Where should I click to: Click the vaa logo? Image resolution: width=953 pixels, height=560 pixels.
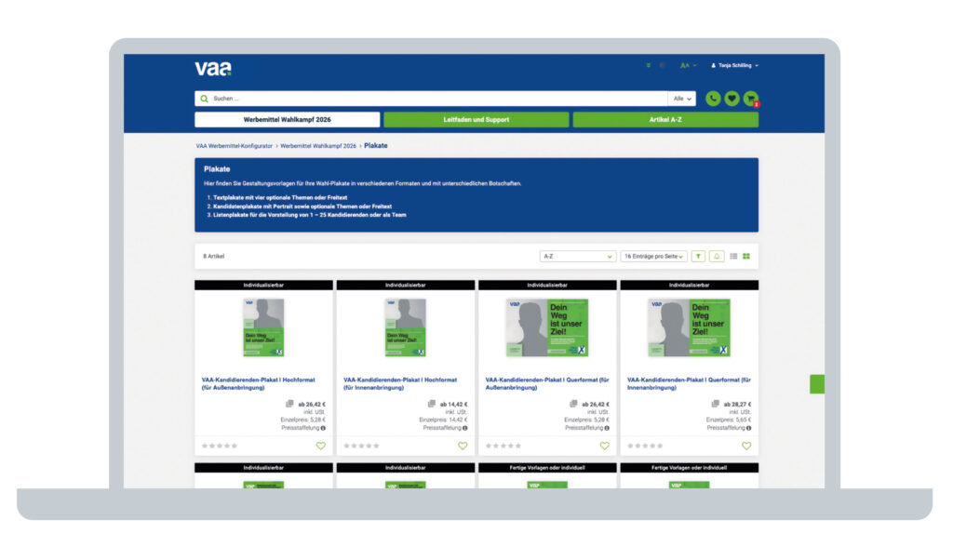(213, 68)
